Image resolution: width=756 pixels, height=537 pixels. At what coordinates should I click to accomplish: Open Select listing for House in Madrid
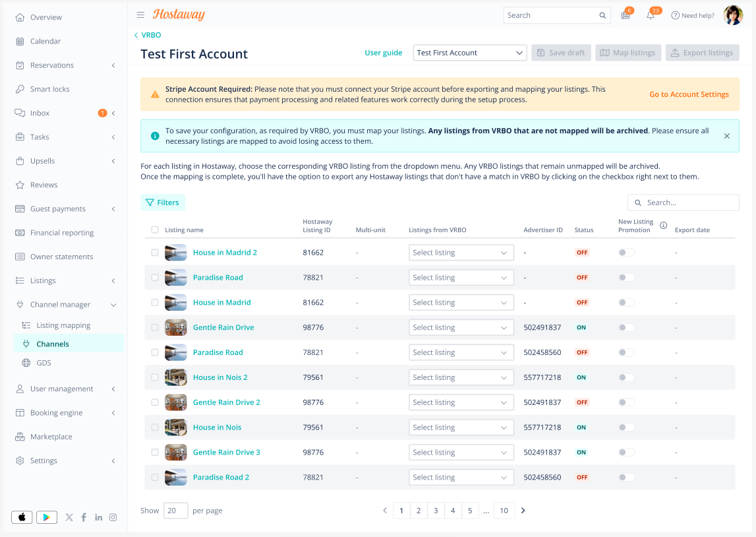(461, 303)
